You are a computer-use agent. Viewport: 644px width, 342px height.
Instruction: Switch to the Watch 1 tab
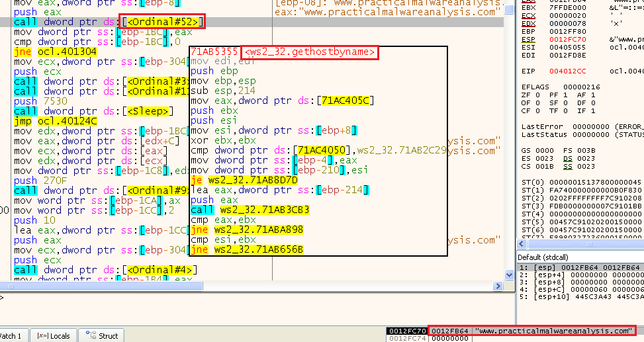coord(11,336)
